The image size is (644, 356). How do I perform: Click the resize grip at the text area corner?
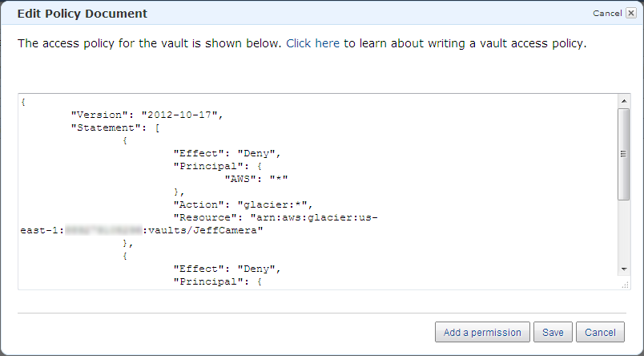[x=623, y=283]
